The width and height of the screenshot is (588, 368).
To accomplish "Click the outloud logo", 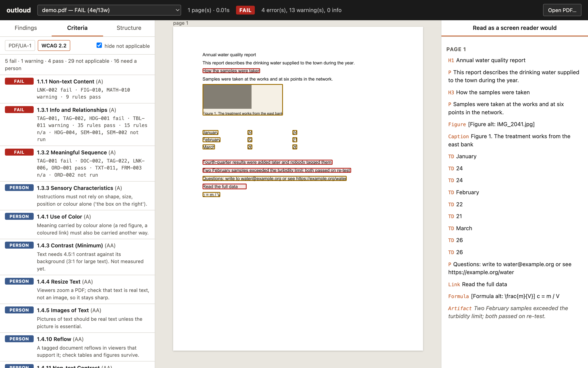I will point(19,10).
